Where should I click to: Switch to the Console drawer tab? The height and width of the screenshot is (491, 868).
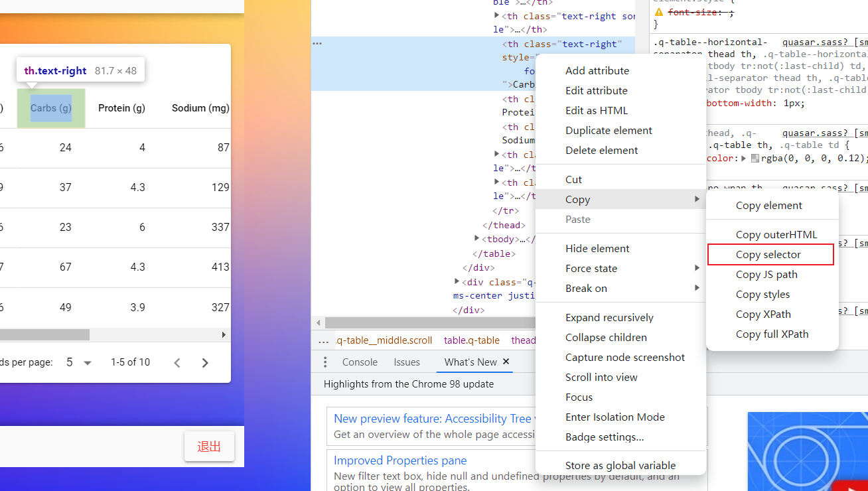pos(360,362)
